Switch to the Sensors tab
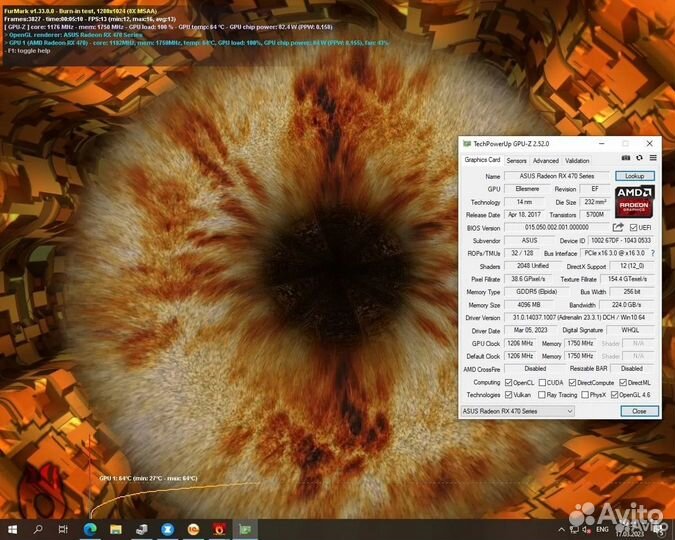 [x=516, y=160]
